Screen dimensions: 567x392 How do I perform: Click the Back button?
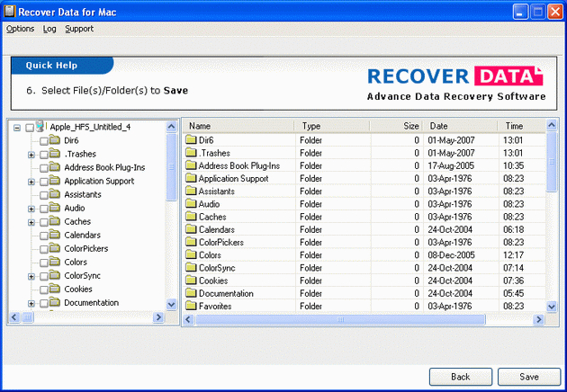(x=460, y=376)
